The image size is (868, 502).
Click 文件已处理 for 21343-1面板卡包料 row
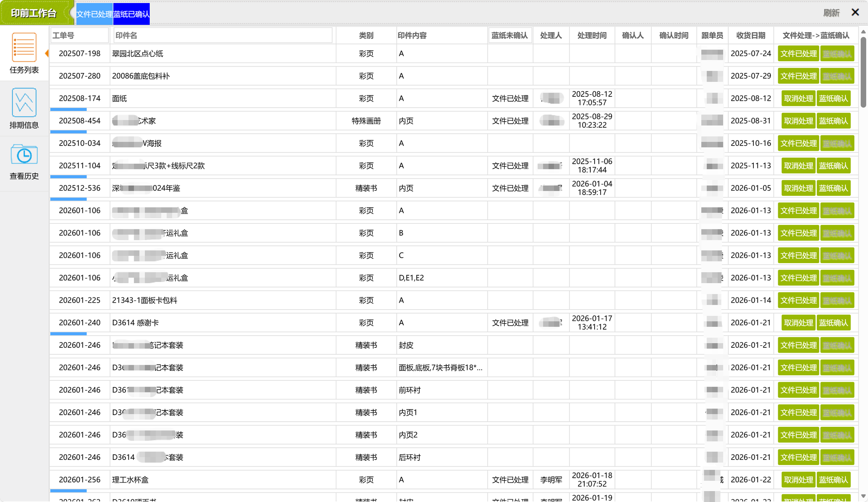coord(798,301)
